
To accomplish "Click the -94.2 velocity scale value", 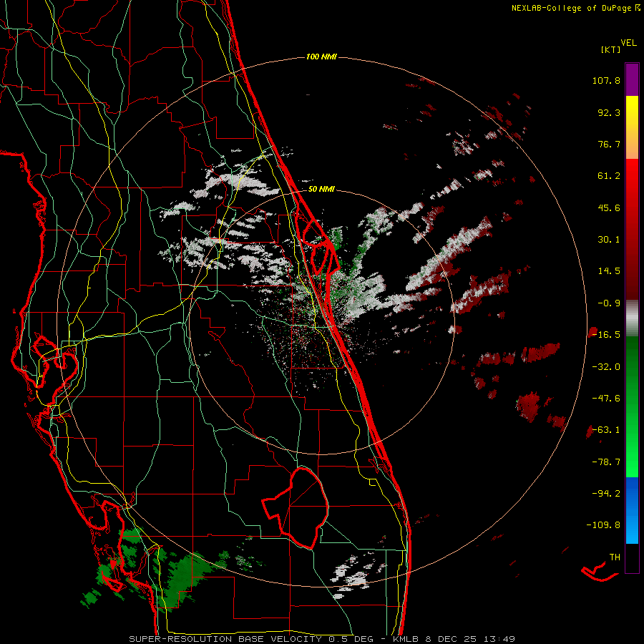I will tap(606, 493).
